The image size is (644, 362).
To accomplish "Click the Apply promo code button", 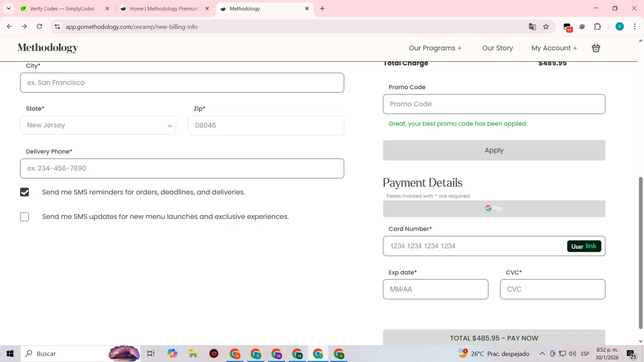I will pyautogui.click(x=494, y=151).
